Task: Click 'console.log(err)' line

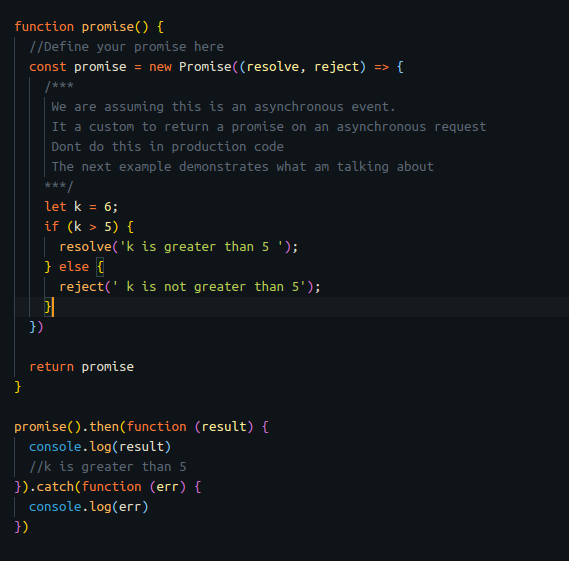Action: point(89,507)
